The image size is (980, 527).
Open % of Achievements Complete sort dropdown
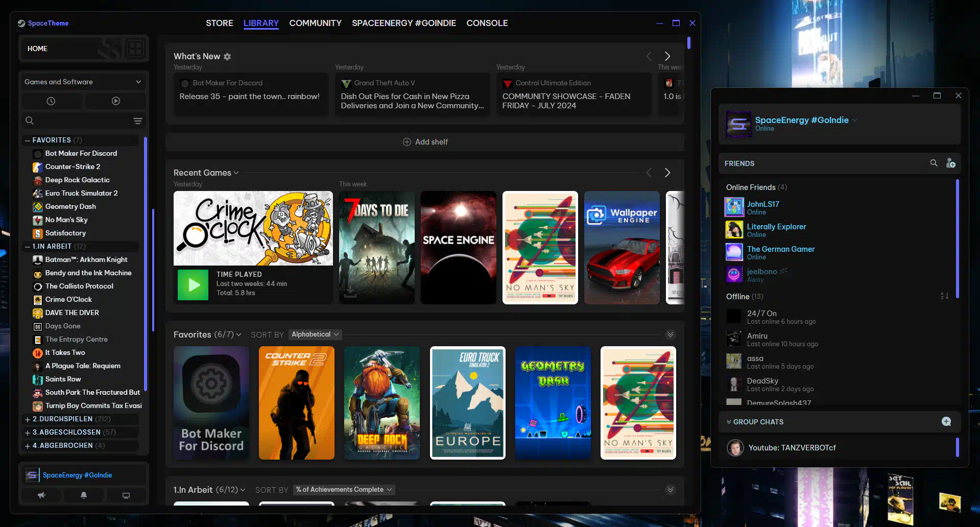point(344,490)
